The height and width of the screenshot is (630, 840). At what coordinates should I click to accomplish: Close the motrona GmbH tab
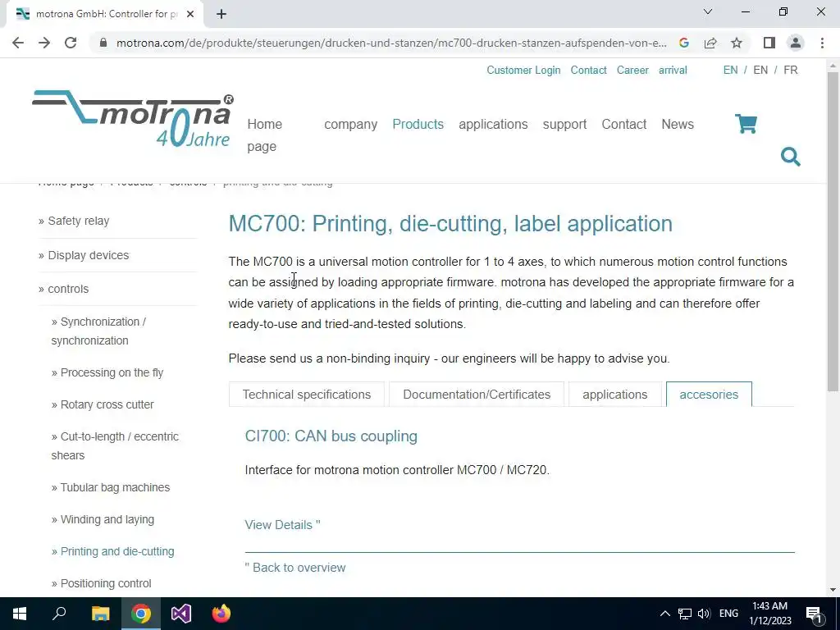coord(190,14)
